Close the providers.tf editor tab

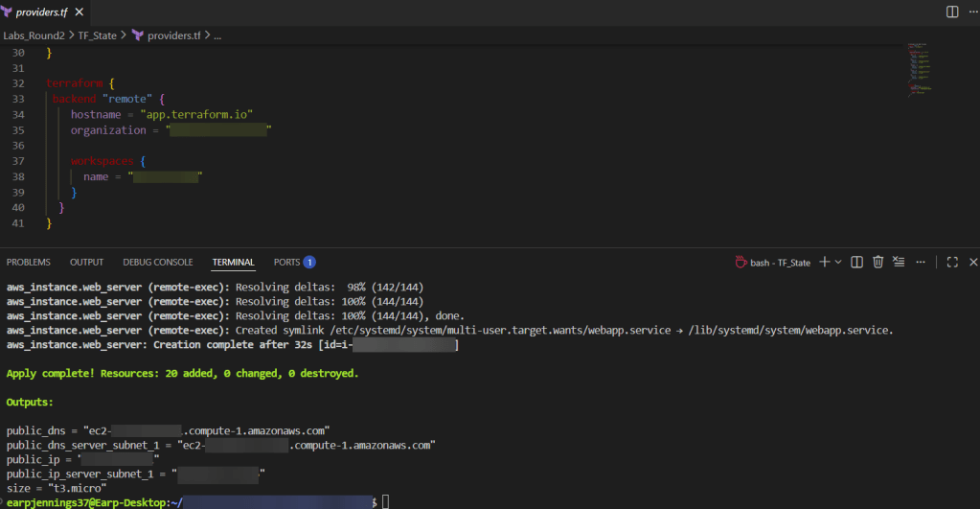(78, 12)
